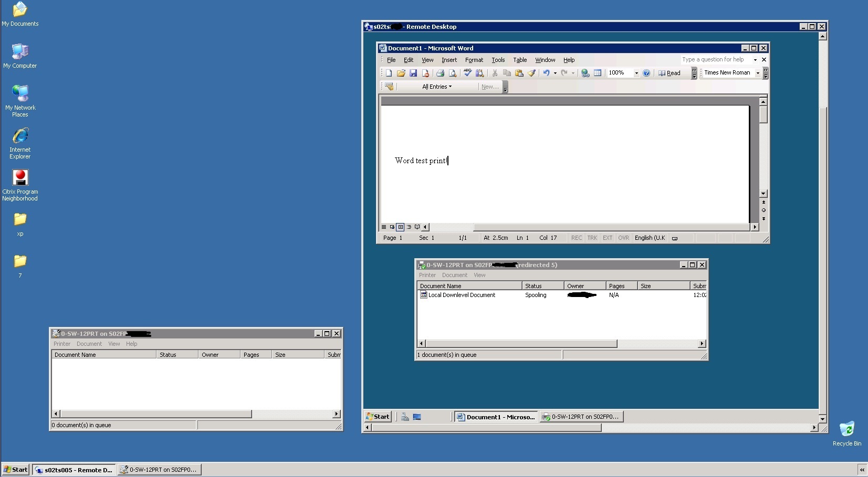Click the Insert Hyperlink globe icon
Screen dimensions: 868x477
click(585, 73)
